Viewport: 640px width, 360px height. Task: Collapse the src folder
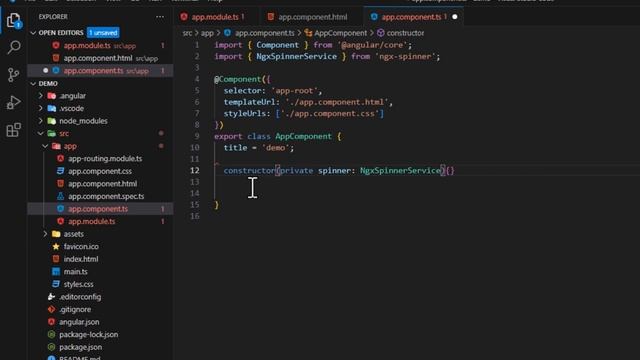point(41,133)
